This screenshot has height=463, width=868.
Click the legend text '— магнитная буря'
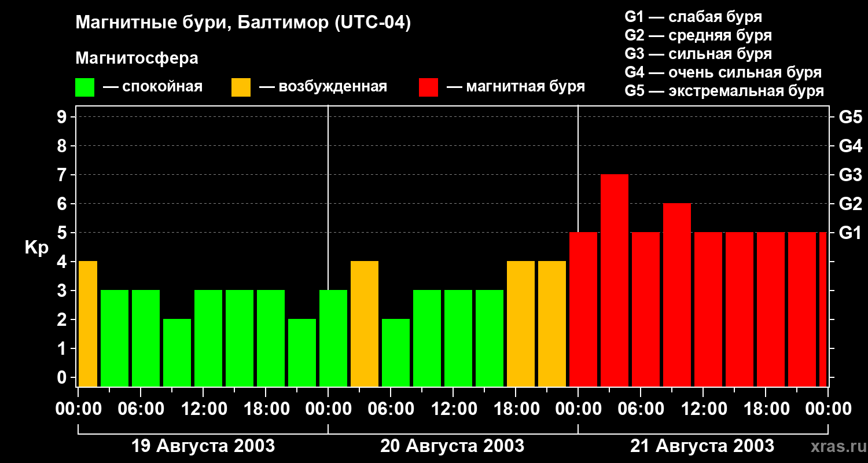[516, 87]
